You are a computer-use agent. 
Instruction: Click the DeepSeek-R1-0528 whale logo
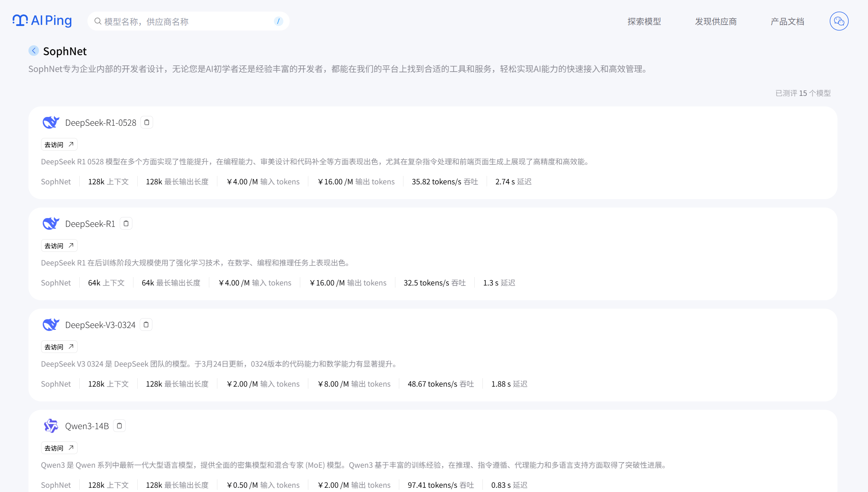pyautogui.click(x=51, y=122)
